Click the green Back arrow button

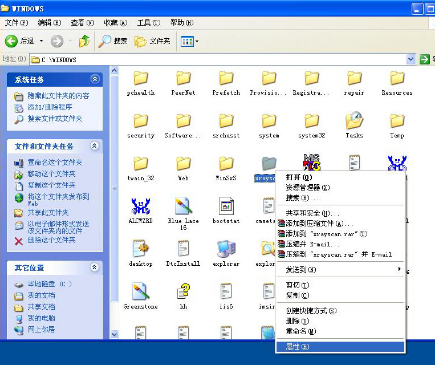11,41
